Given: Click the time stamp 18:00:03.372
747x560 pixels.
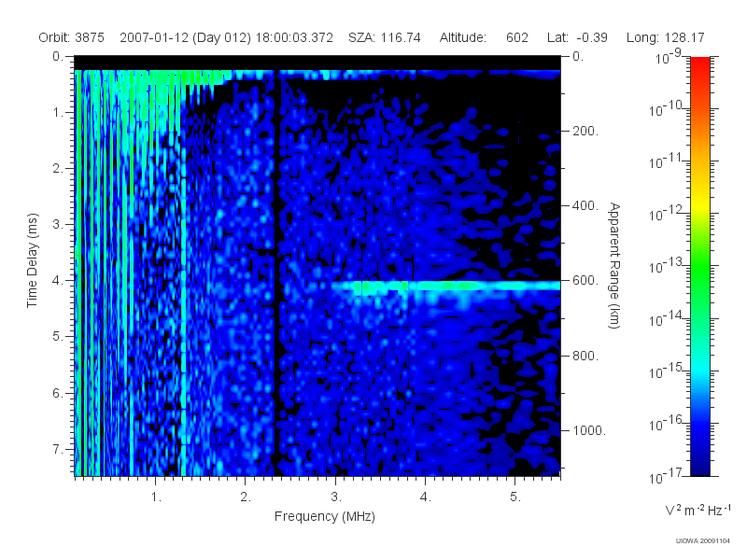Looking at the screenshot, I should pyautogui.click(x=294, y=37).
